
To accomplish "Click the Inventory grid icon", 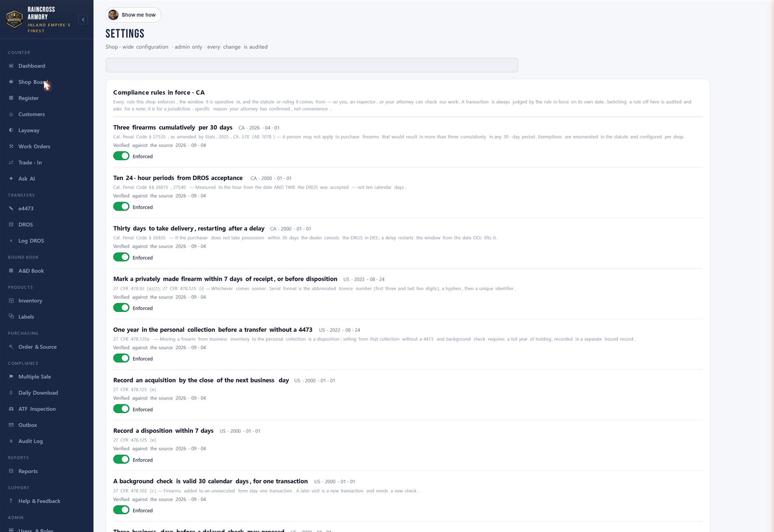I will tap(11, 300).
